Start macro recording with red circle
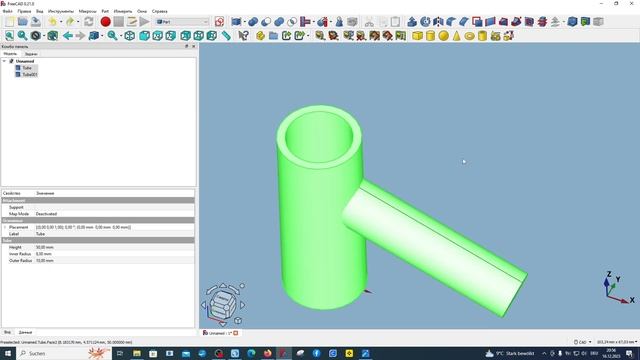 [105, 22]
